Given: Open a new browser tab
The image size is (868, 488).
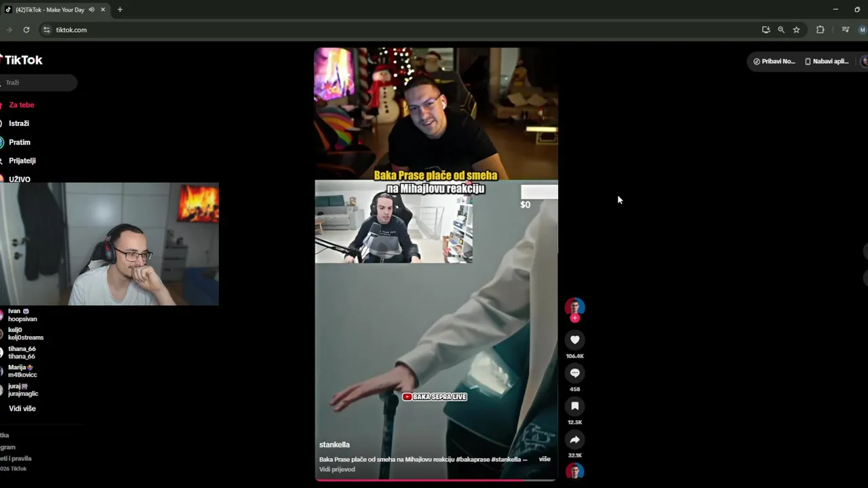Looking at the screenshot, I should [x=119, y=9].
